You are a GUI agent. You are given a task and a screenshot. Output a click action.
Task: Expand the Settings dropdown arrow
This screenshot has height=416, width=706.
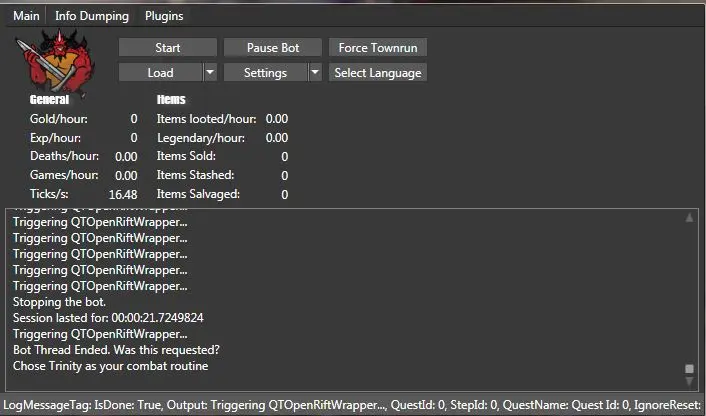(x=315, y=72)
